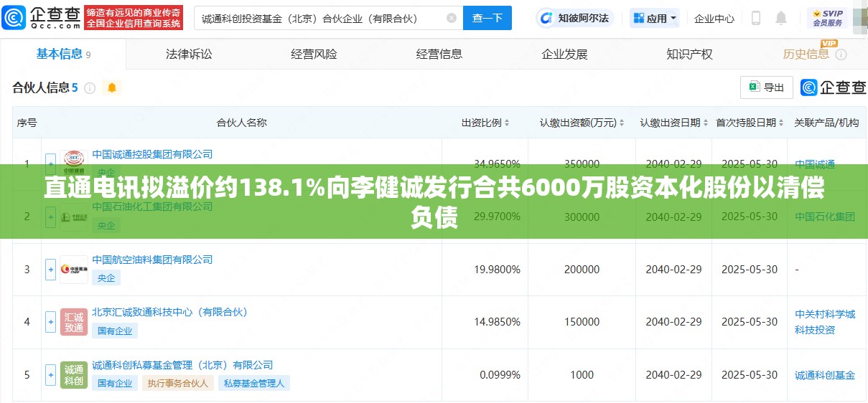Screen dimensions: 868x403
Task: Click the 序号 column header
Action: (x=27, y=123)
